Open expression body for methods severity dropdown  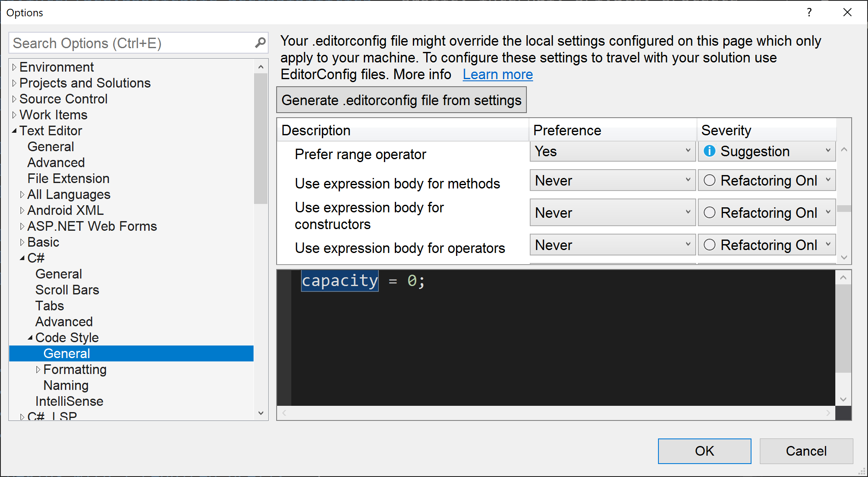[767, 180]
